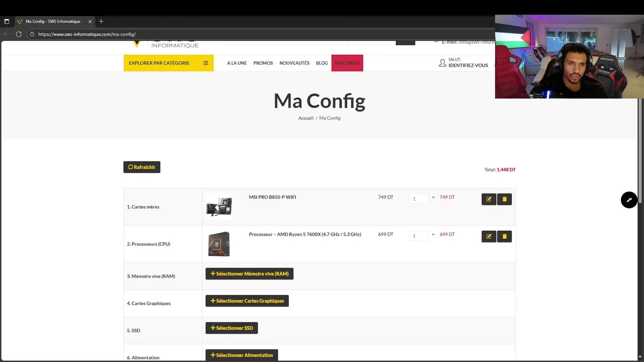The height and width of the screenshot is (362, 644).
Task: Focus the browser address bar
Action: [262, 34]
